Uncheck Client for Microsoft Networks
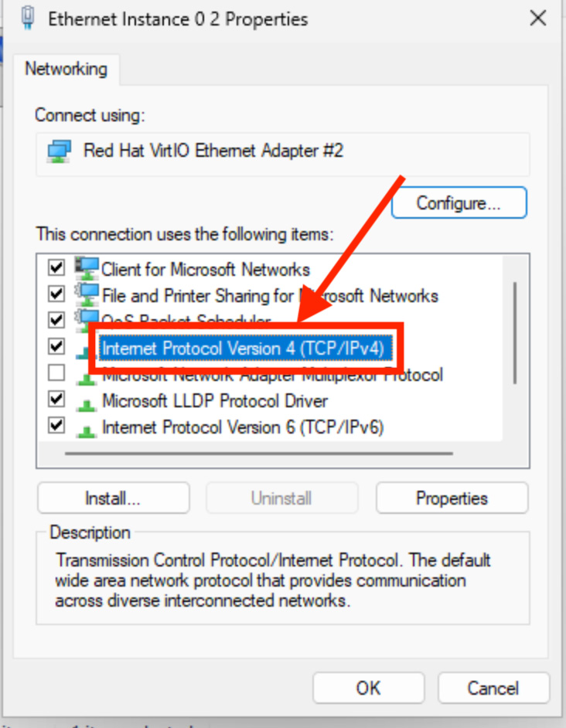 tap(56, 267)
